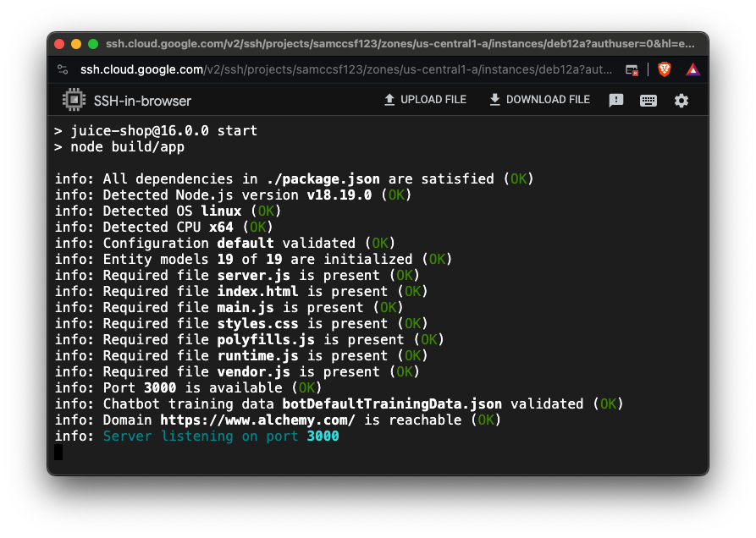Click the green fullscreen window button
This screenshot has height=538, width=756.
[93, 44]
